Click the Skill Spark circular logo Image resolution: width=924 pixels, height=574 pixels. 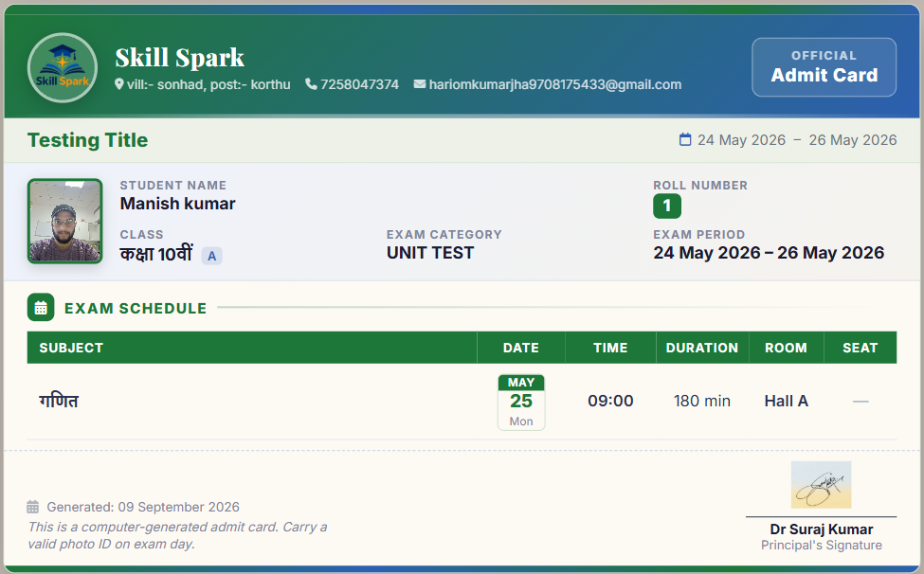(63, 67)
